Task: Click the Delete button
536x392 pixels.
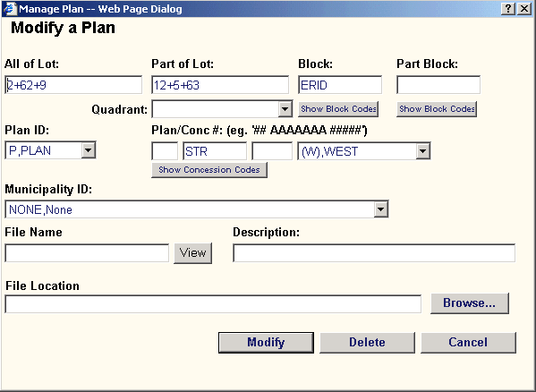Action: pyautogui.click(x=367, y=343)
